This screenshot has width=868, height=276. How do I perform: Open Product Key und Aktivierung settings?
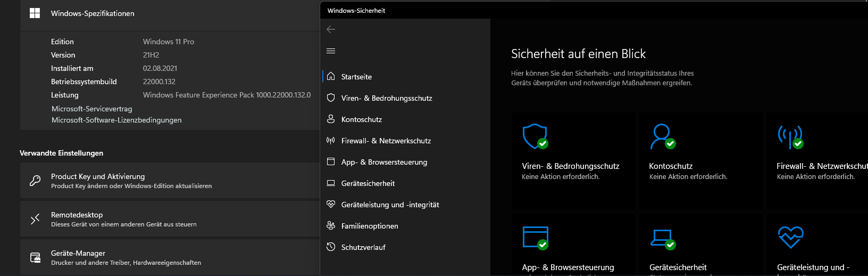pyautogui.click(x=170, y=181)
